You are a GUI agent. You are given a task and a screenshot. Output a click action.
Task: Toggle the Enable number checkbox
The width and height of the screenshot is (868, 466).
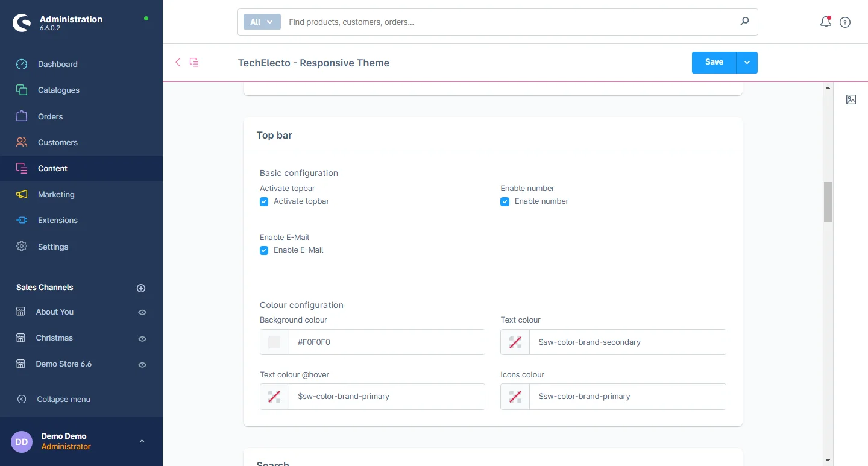(x=505, y=201)
